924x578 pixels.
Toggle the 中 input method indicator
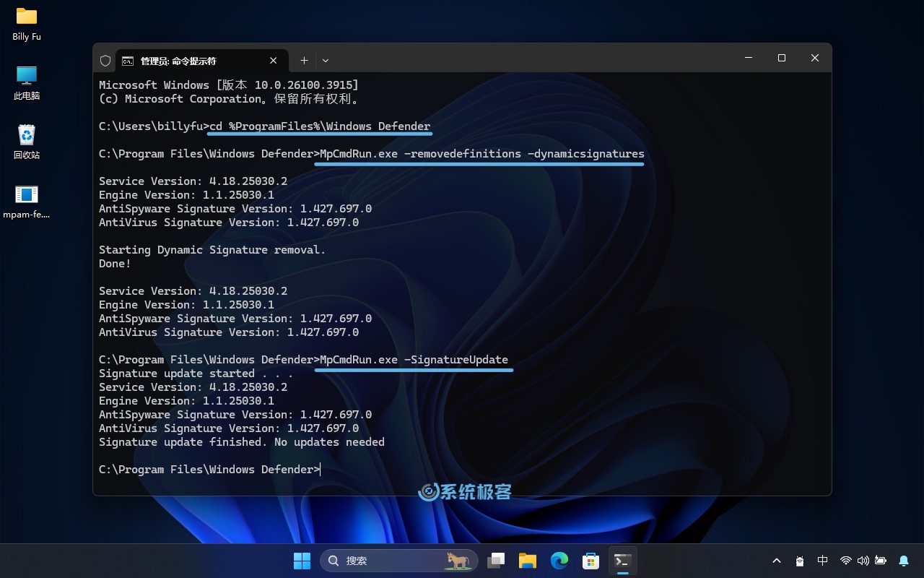pos(822,561)
